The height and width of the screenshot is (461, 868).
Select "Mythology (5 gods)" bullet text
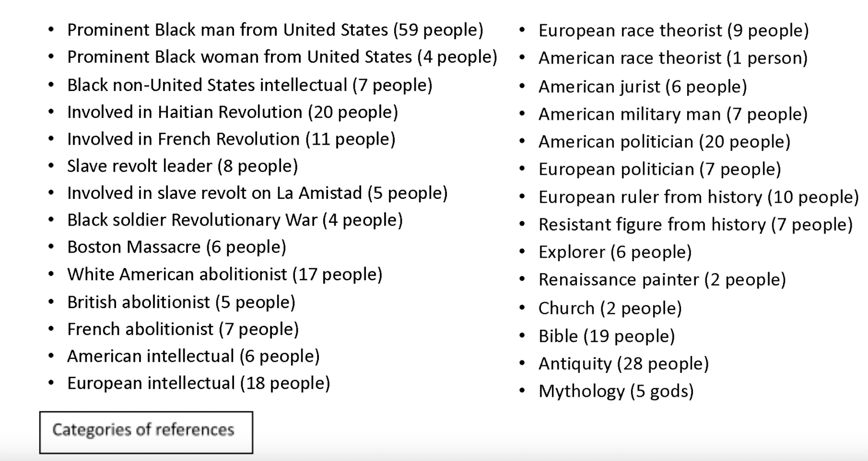tap(616, 391)
